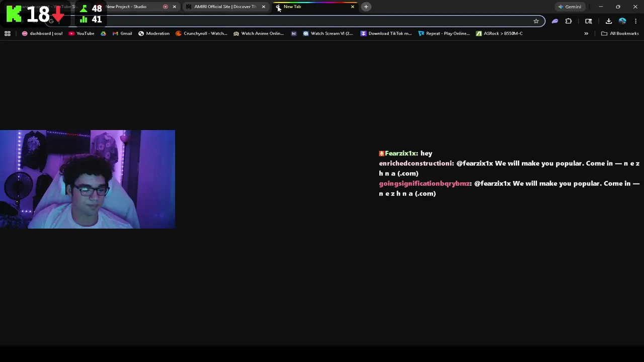Open the Moderation bookmark
Viewport: 644px width, 362px height.
154,33
